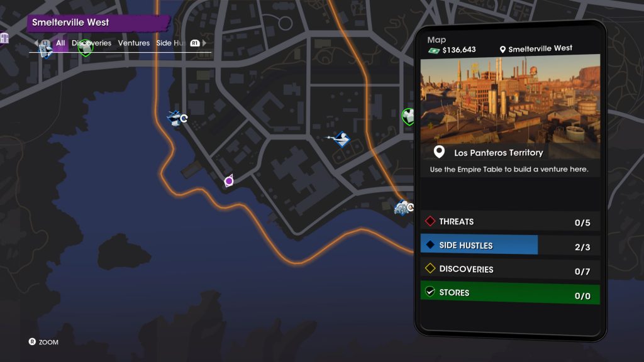Screen dimensions: 644x362
Task: Select the Side Hustles progress bar
Action: 510,244
